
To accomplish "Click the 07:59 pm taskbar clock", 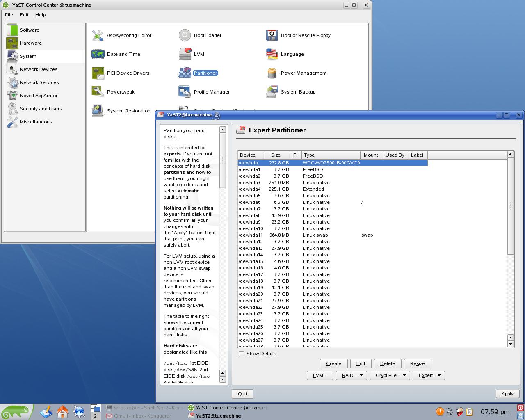I will [495, 412].
